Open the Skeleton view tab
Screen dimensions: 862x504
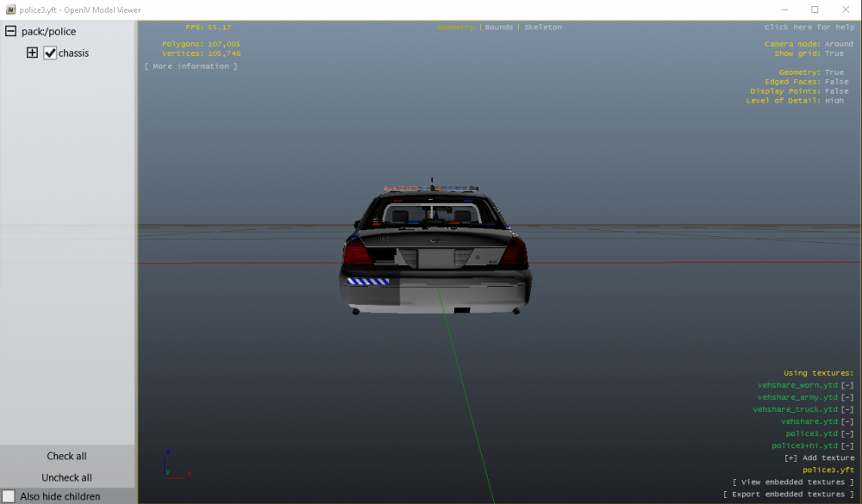coord(543,27)
